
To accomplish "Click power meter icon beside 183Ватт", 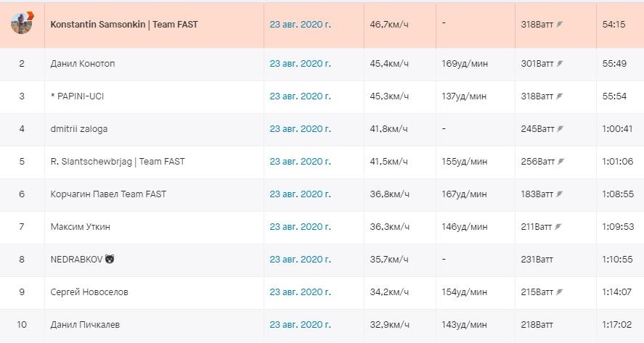I will point(560,194).
